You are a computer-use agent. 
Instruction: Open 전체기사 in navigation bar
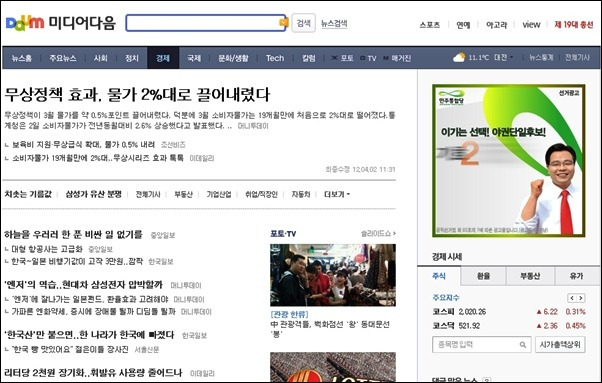(577, 58)
